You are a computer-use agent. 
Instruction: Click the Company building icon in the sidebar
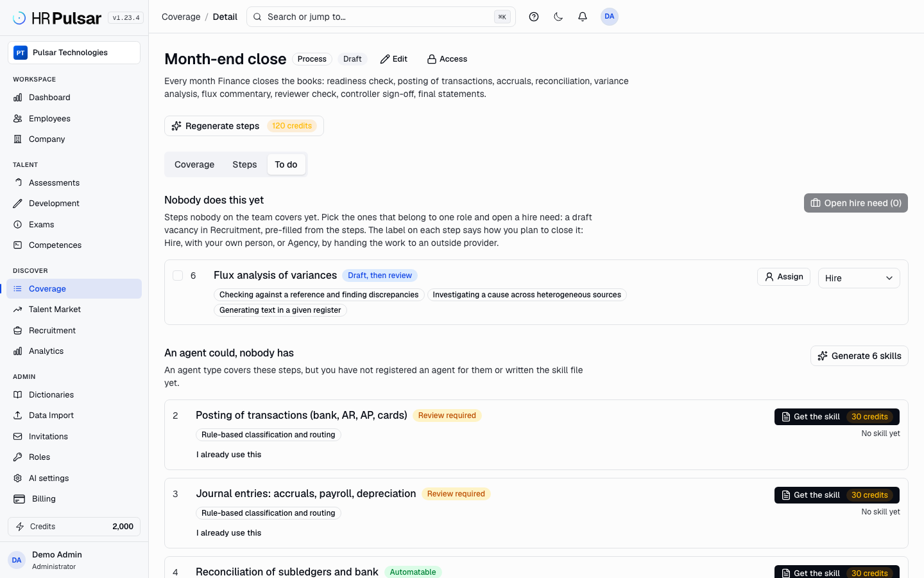[x=18, y=139]
